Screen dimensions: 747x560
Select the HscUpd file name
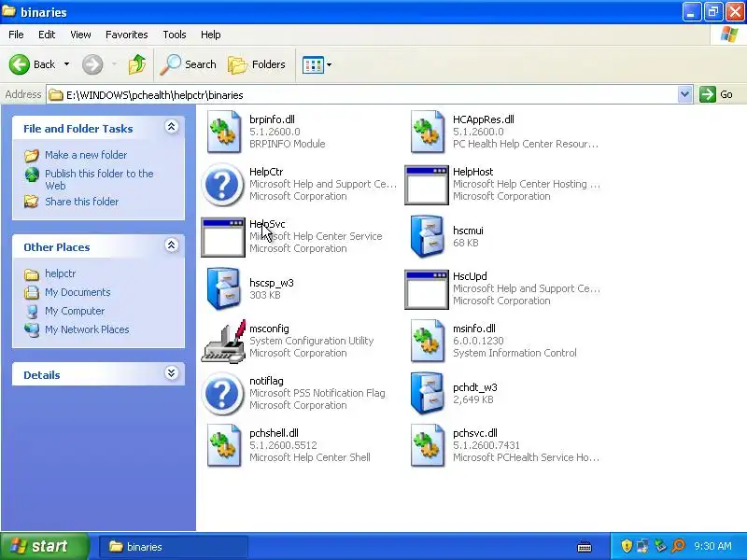[x=470, y=276]
